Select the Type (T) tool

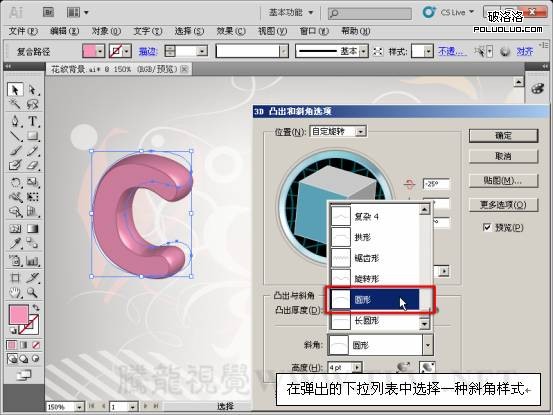[32, 121]
